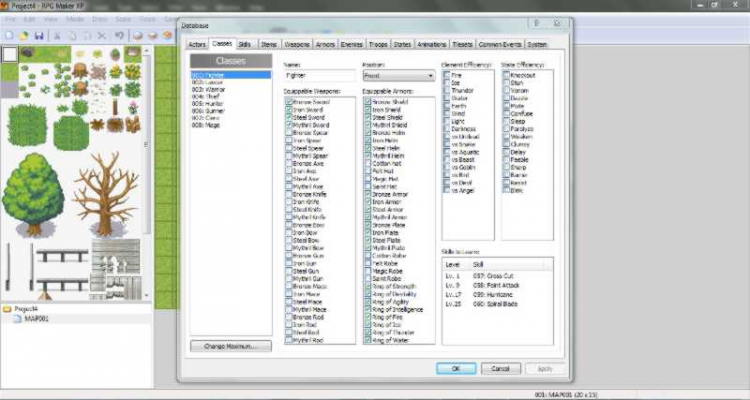This screenshot has height=400, width=750.
Task: Click into the class Name field
Action: [x=320, y=76]
